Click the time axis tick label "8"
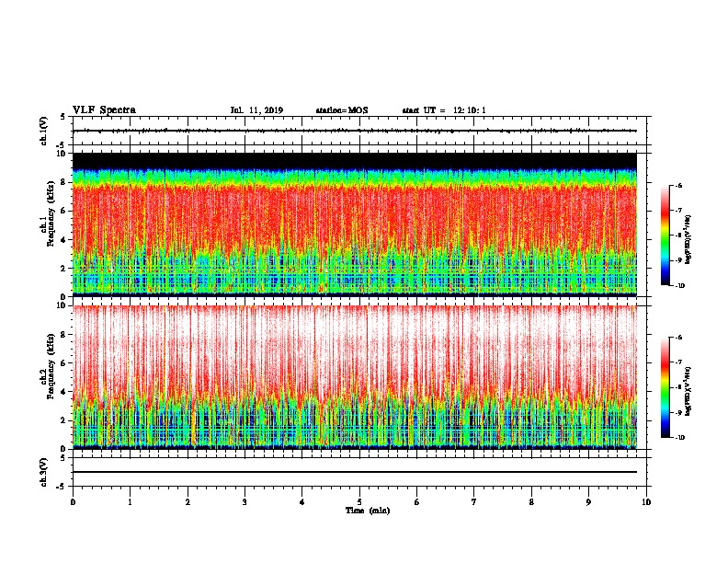Screen dimensions: 728x563 531,501
